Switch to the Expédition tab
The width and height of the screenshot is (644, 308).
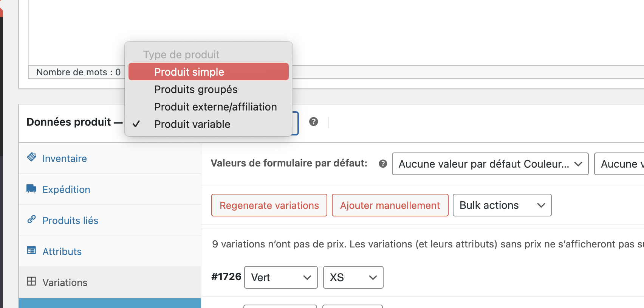coord(66,190)
